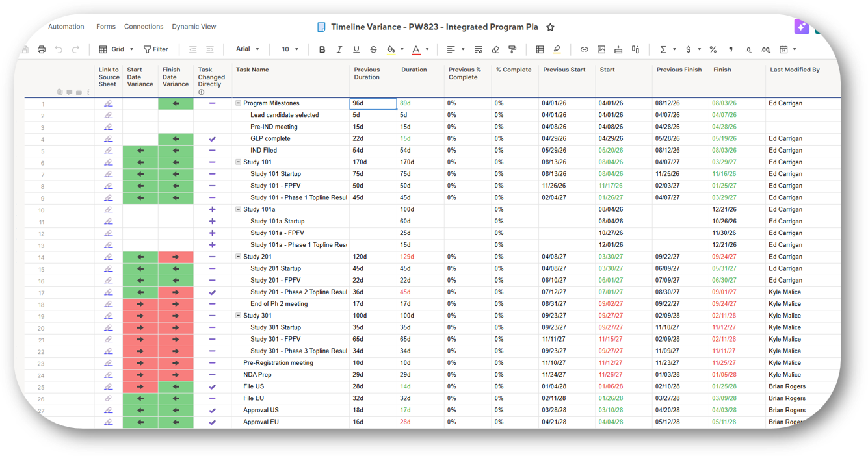Open the Connections menu
868x456 pixels.
pyautogui.click(x=144, y=27)
